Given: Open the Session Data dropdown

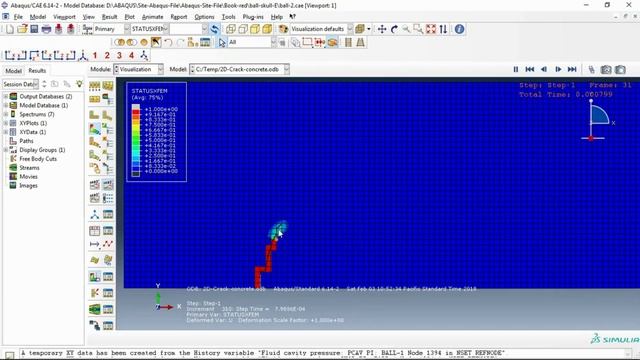Looking at the screenshot, I should coord(20,84).
